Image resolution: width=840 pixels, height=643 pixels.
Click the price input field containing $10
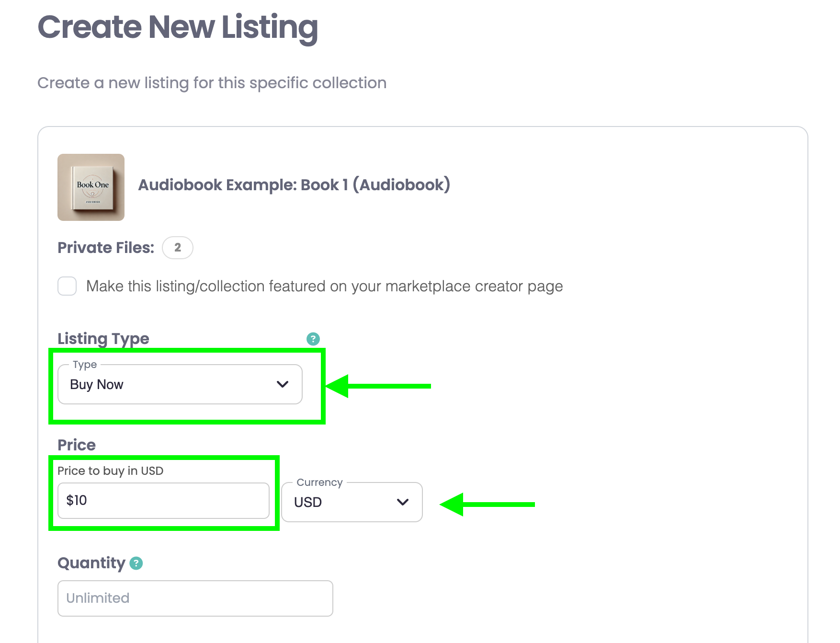pyautogui.click(x=163, y=501)
